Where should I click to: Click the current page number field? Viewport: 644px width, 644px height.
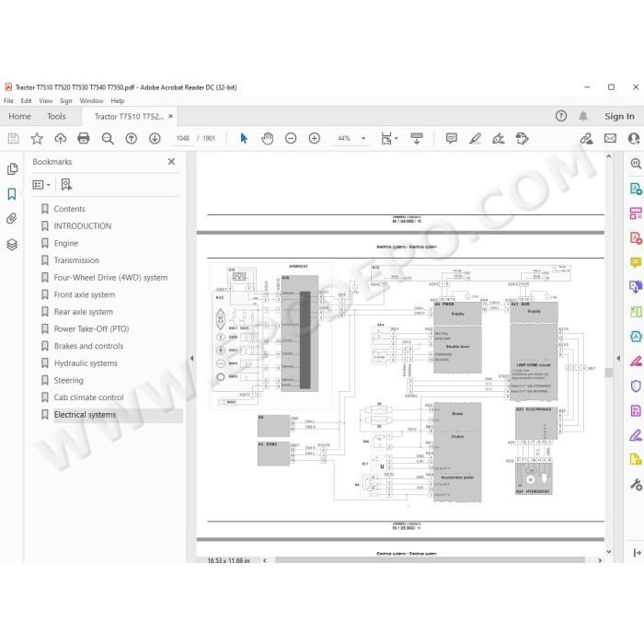183,138
